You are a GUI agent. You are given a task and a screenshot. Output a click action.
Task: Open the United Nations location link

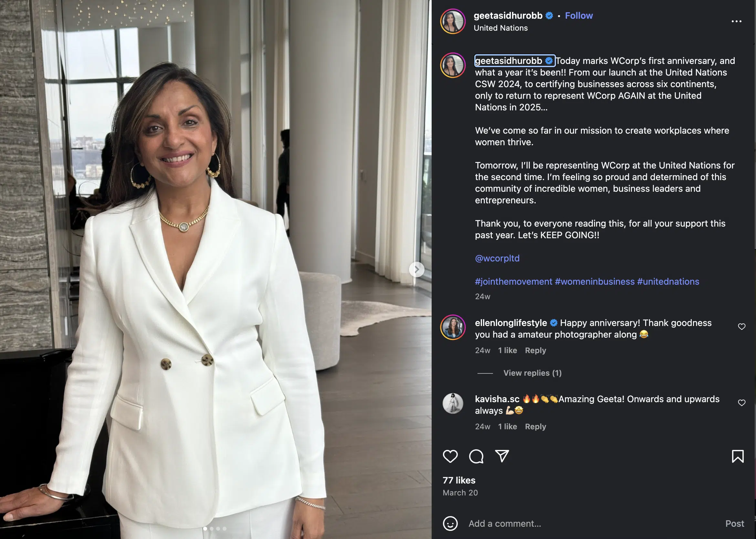(x=500, y=28)
